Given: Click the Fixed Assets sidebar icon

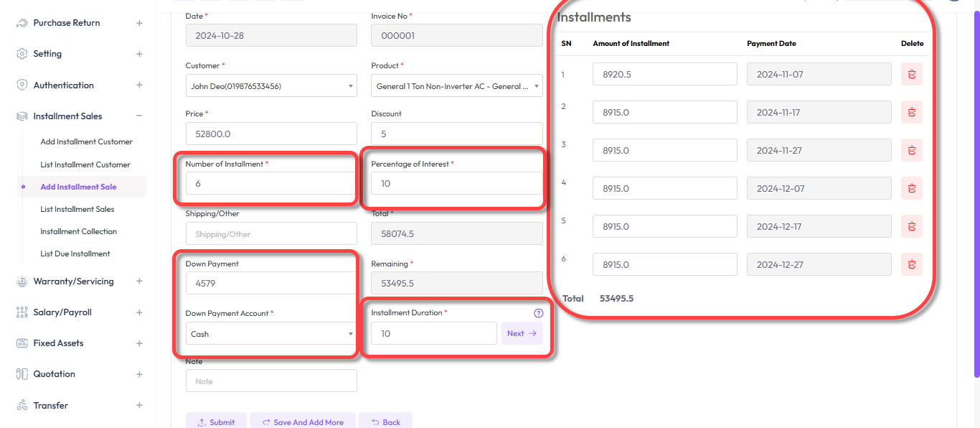Looking at the screenshot, I should point(22,343).
